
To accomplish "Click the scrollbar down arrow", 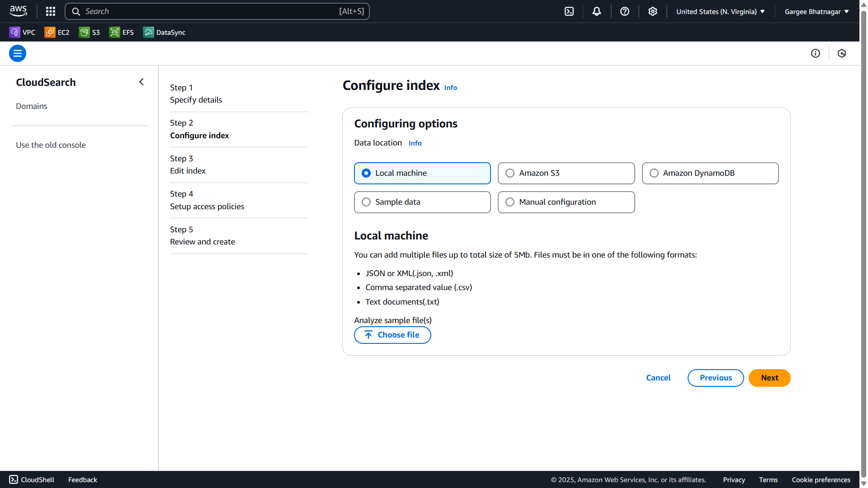I will click(x=863, y=483).
